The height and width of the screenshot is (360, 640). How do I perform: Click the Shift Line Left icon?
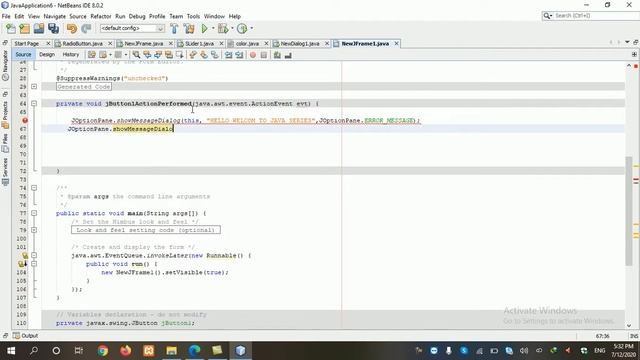tap(229, 55)
